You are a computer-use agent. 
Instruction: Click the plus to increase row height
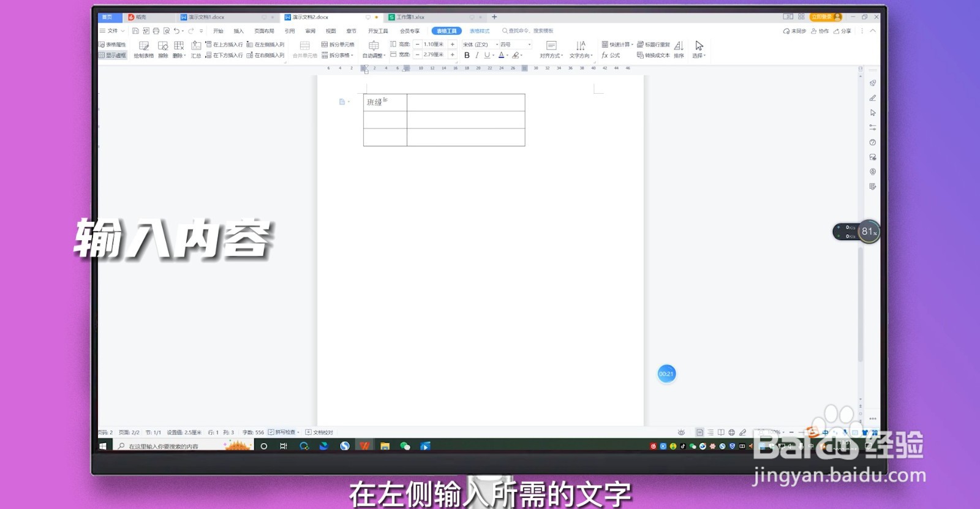click(x=453, y=45)
